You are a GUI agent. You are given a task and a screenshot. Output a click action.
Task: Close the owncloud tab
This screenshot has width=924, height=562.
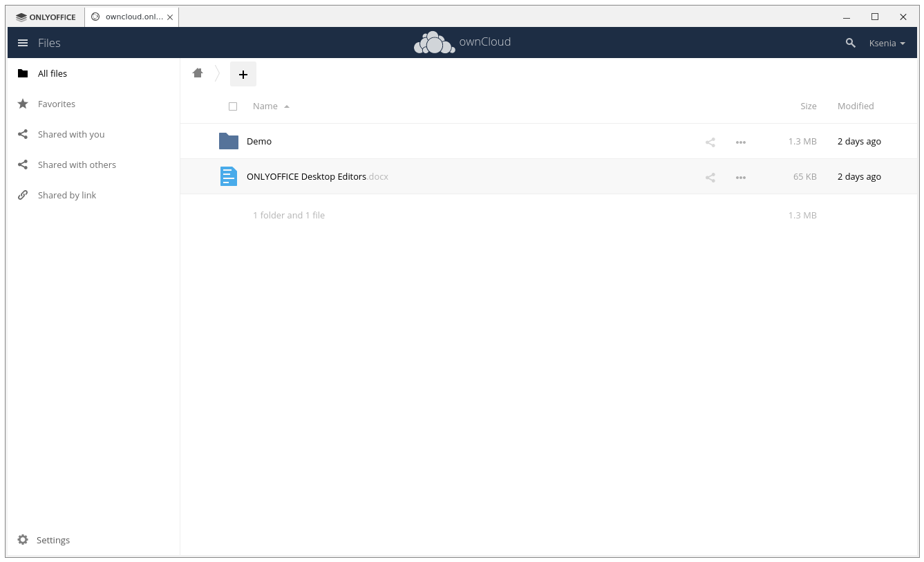click(x=170, y=17)
